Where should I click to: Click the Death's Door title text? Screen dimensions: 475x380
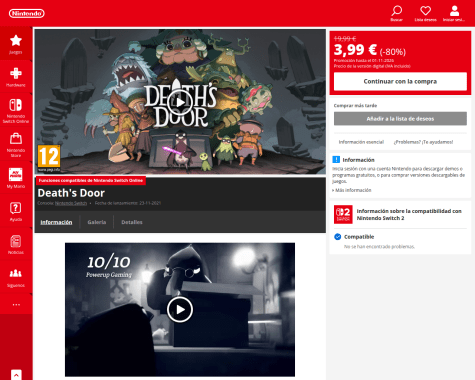pyautogui.click(x=71, y=193)
